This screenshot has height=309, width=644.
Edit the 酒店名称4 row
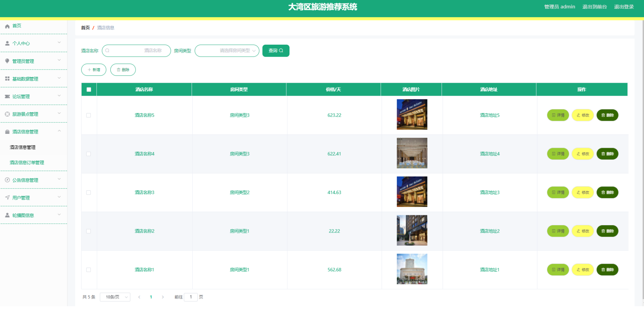point(583,154)
